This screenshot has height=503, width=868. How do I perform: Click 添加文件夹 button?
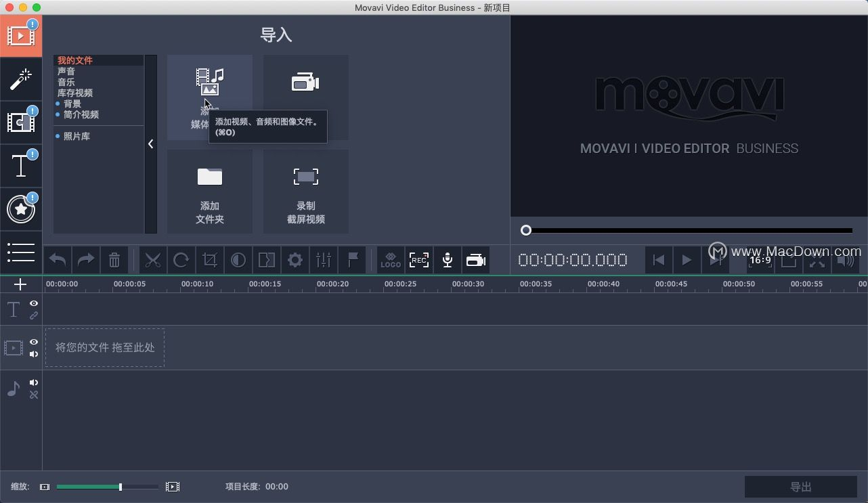point(210,192)
